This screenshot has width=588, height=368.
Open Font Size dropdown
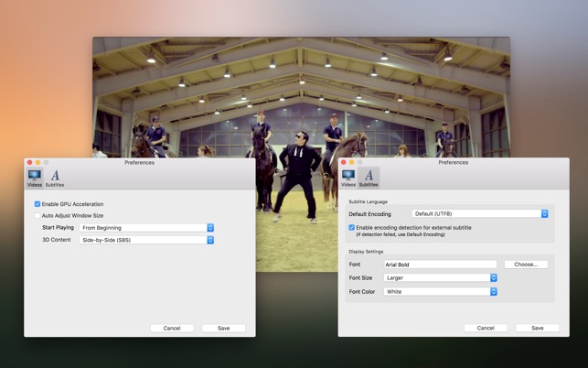pos(441,278)
